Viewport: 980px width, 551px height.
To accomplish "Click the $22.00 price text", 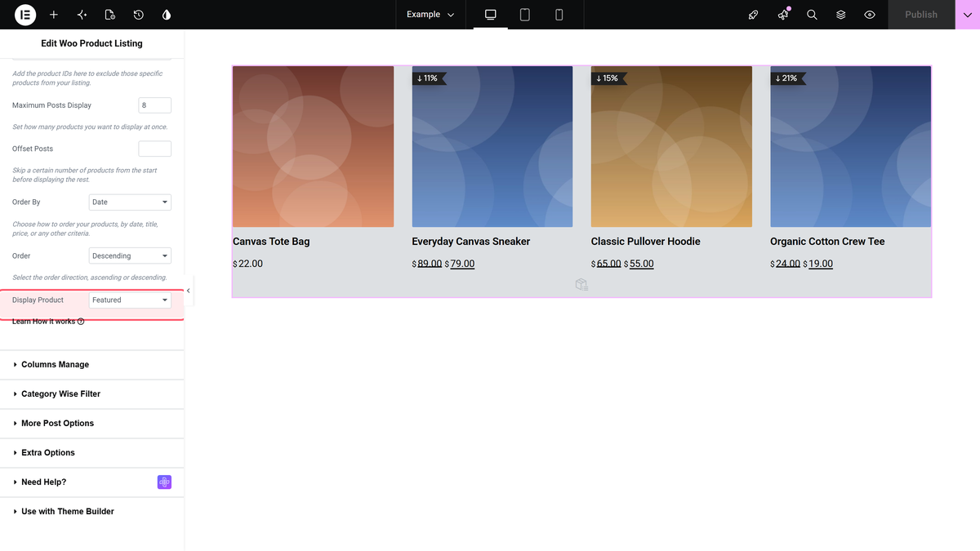I will [247, 264].
